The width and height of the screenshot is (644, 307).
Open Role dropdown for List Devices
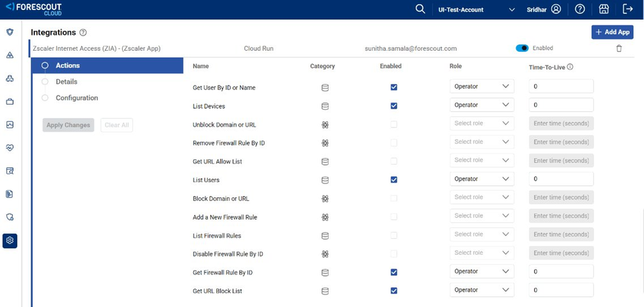click(x=482, y=105)
